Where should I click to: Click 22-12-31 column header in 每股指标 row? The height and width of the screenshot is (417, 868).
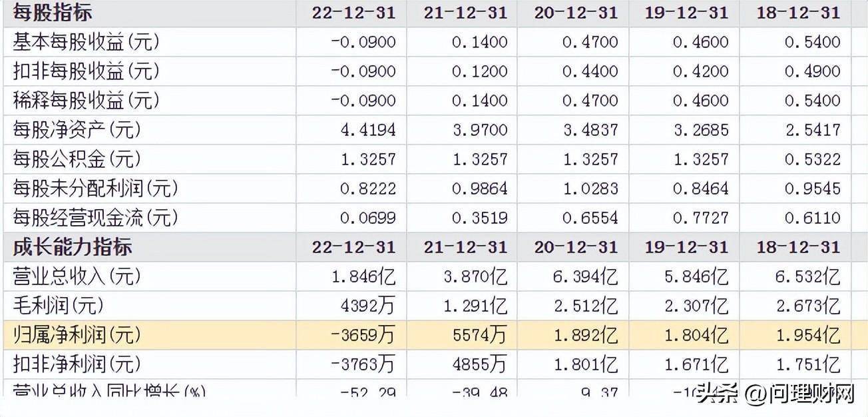pyautogui.click(x=353, y=13)
